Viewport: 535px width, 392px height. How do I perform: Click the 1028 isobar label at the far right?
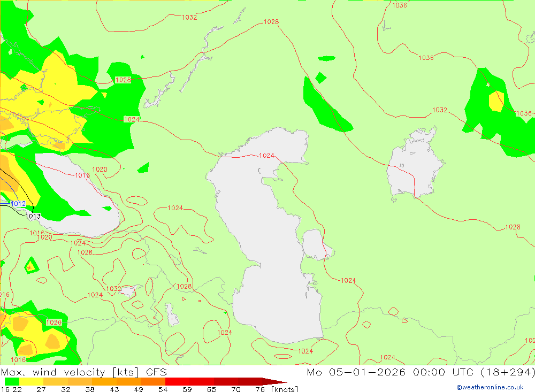pyautogui.click(x=513, y=227)
